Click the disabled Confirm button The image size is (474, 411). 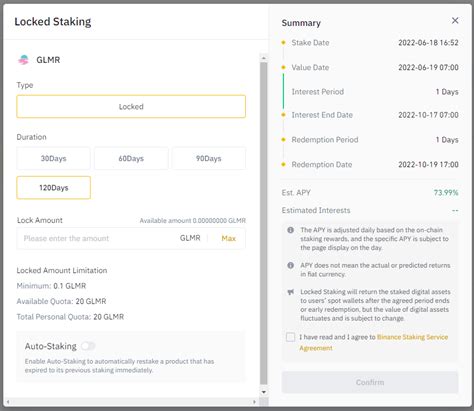click(370, 382)
